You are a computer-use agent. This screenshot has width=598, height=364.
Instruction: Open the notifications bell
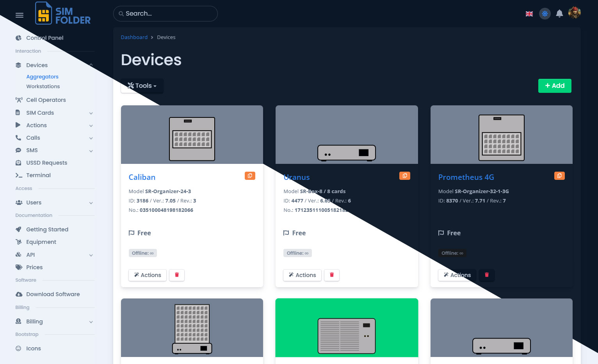(559, 14)
